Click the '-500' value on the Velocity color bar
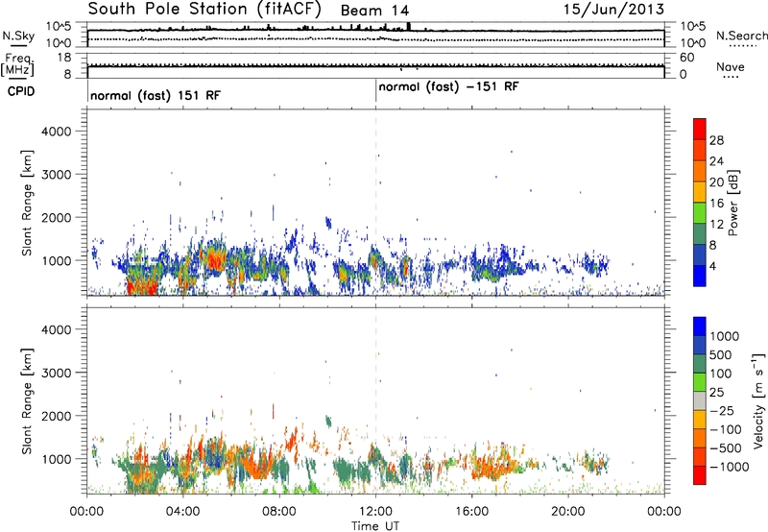768x532 pixels. (x=726, y=448)
